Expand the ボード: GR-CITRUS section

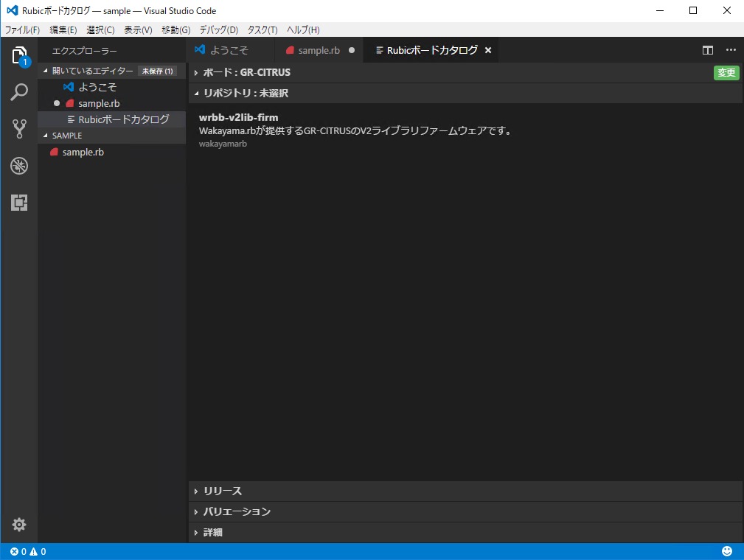[465, 72]
